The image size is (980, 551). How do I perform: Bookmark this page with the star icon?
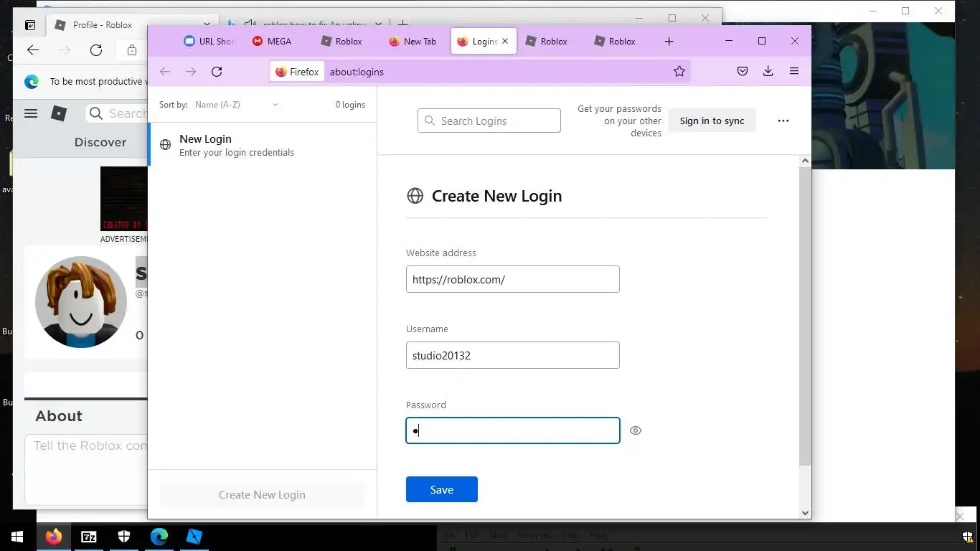pos(679,71)
